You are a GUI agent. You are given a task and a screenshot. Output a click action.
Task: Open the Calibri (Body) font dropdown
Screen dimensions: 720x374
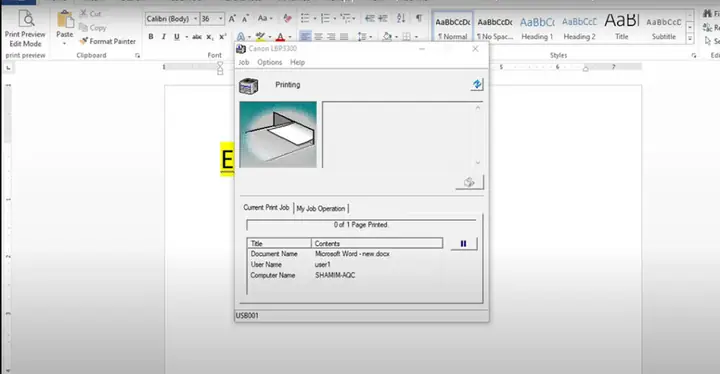coord(196,19)
